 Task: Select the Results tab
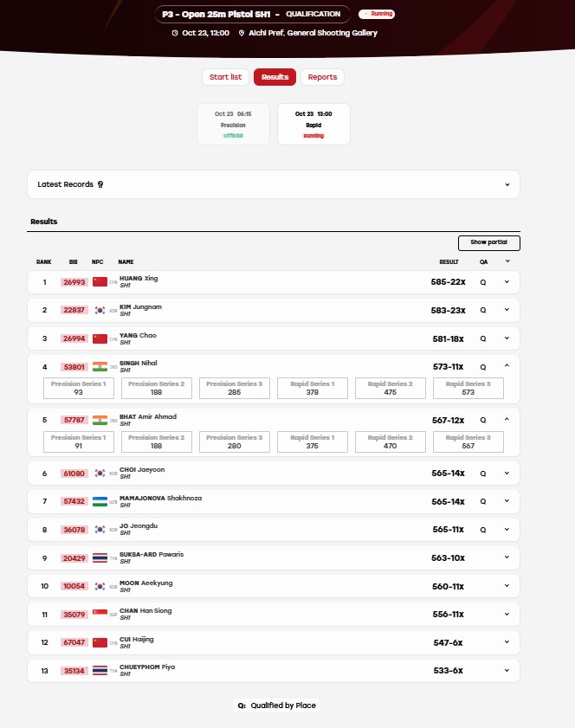275,77
